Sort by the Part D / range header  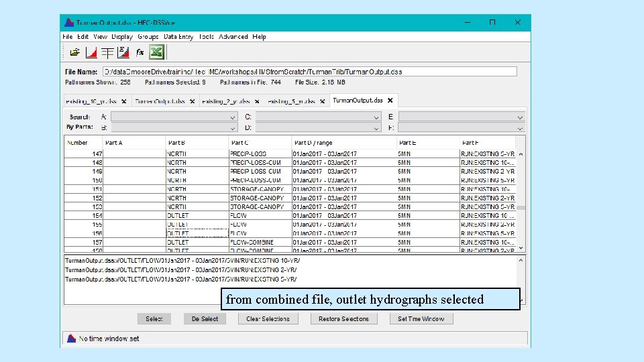(343, 143)
